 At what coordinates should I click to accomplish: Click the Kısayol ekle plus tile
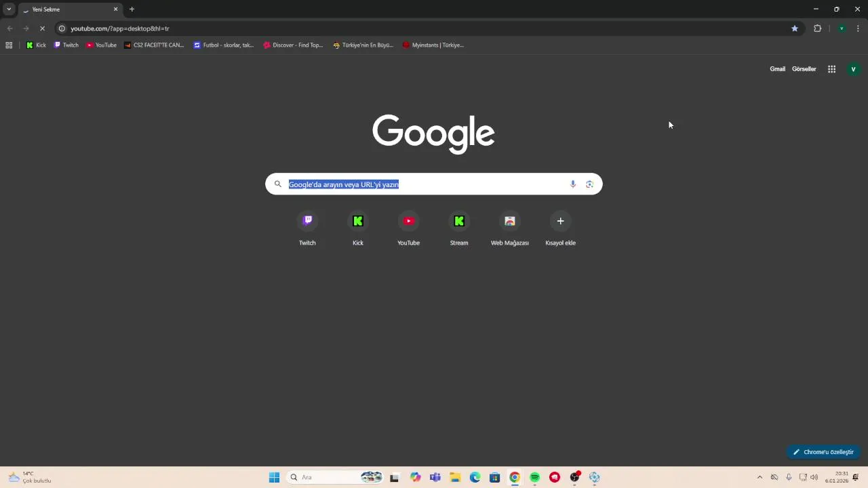[560, 228]
